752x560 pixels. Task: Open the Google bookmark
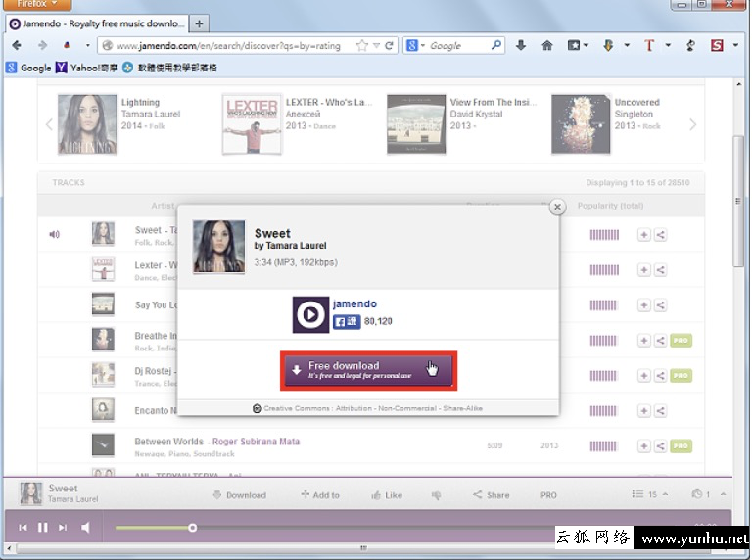tap(28, 68)
